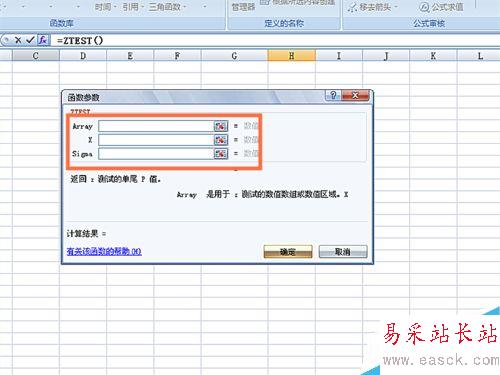Image resolution: width=500 pixels, height=375 pixels.
Task: Open the 引用 function dropdown
Action: (x=133, y=7)
